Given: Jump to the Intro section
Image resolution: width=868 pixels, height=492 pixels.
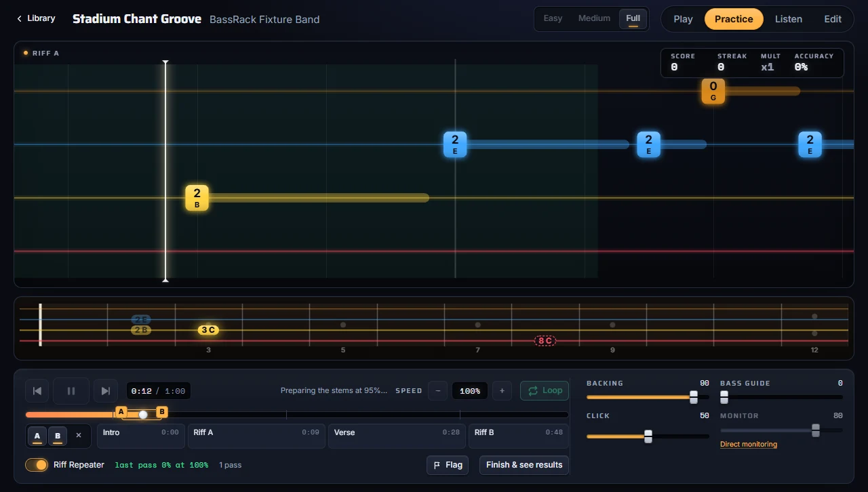Looking at the screenshot, I should click(x=141, y=436).
